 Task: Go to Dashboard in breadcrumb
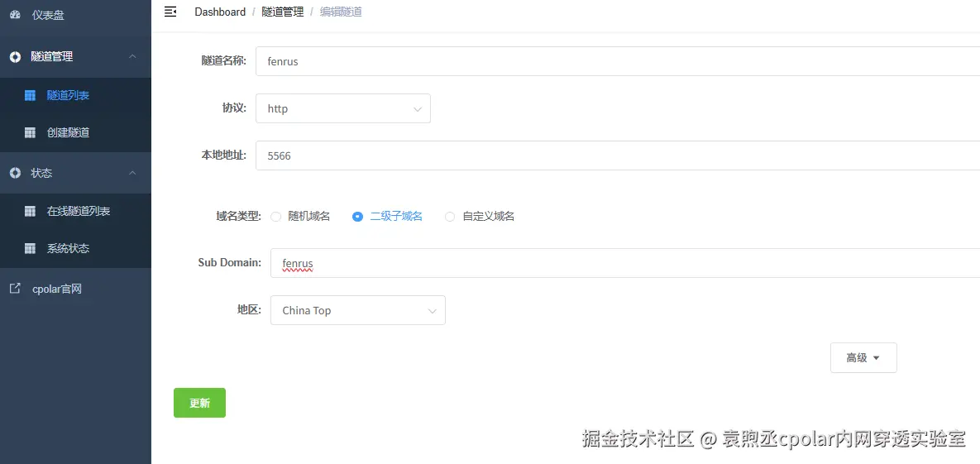pyautogui.click(x=220, y=12)
